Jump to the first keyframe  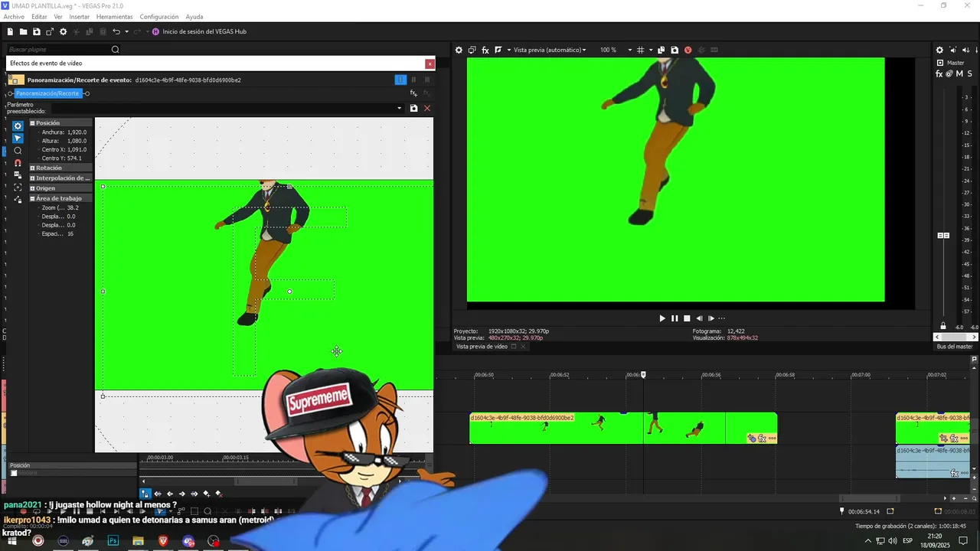point(158,494)
